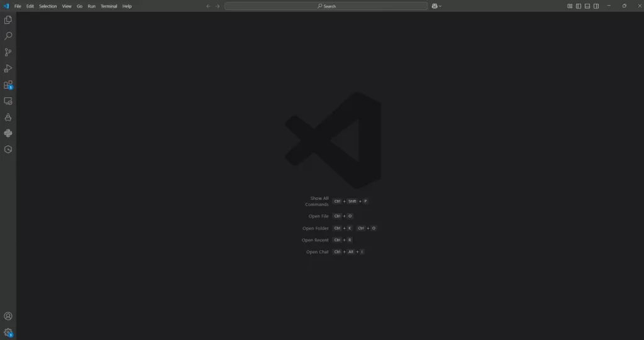The height and width of the screenshot is (340, 644).
Task: Open the Manage gear settings icon
Action: point(8,332)
